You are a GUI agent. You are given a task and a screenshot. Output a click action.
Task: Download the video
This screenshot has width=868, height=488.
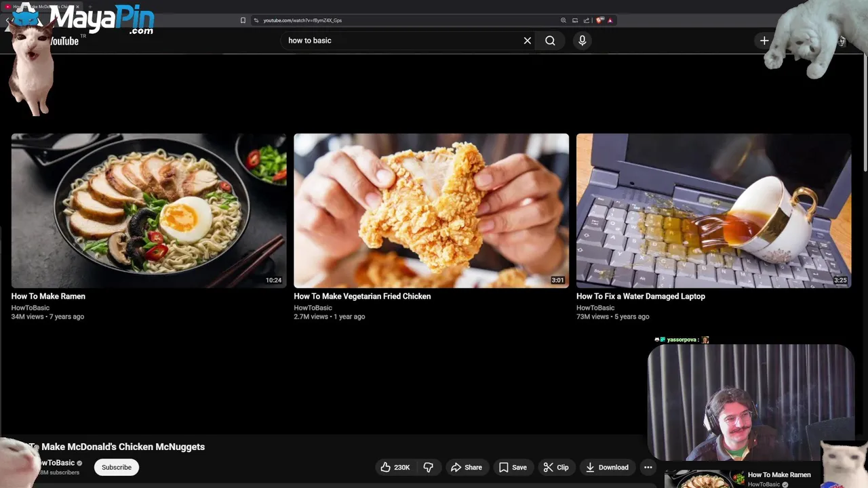pyautogui.click(x=607, y=467)
